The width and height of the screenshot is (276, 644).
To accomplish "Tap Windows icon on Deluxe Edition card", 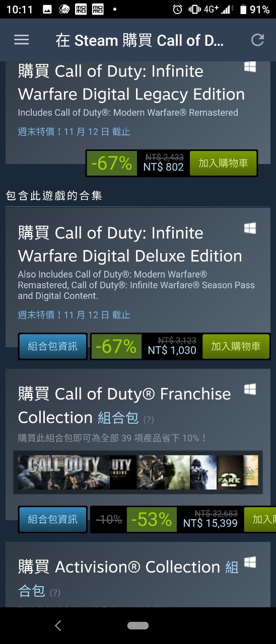I will [250, 228].
